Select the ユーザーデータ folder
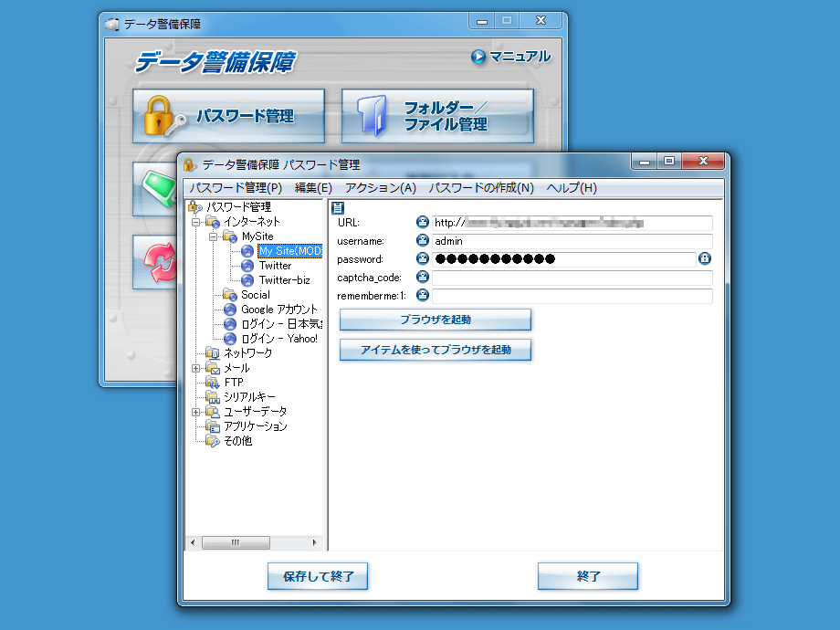 tap(256, 412)
